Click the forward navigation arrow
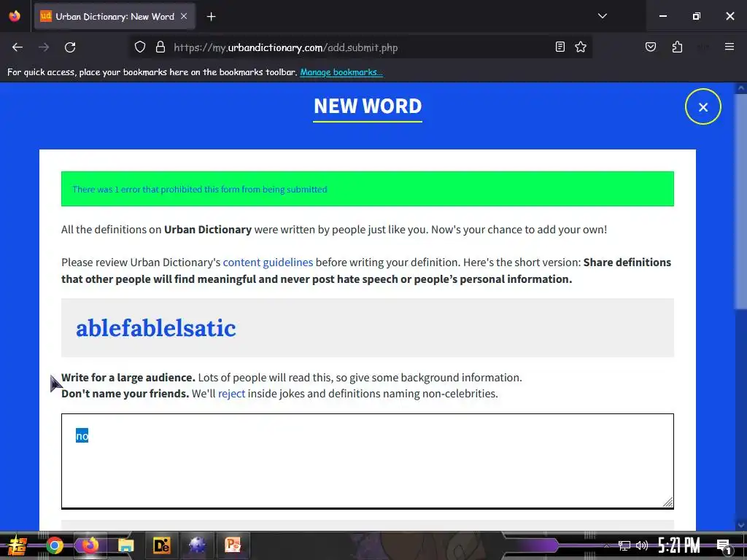 tap(44, 47)
